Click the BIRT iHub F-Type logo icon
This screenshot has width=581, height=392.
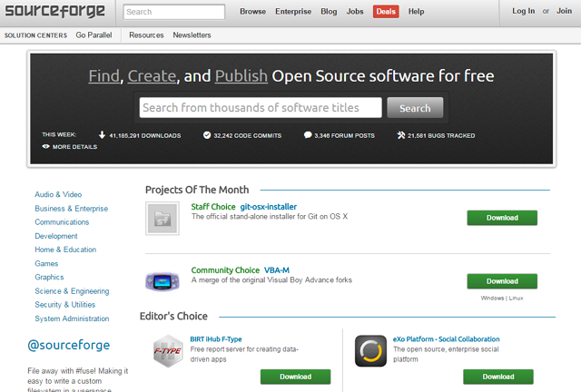point(168,351)
